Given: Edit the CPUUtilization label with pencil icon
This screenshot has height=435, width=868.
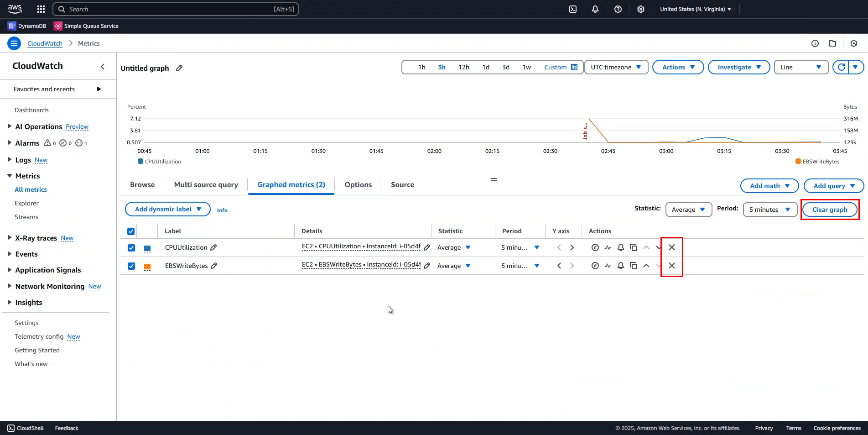Looking at the screenshot, I should pyautogui.click(x=213, y=247).
